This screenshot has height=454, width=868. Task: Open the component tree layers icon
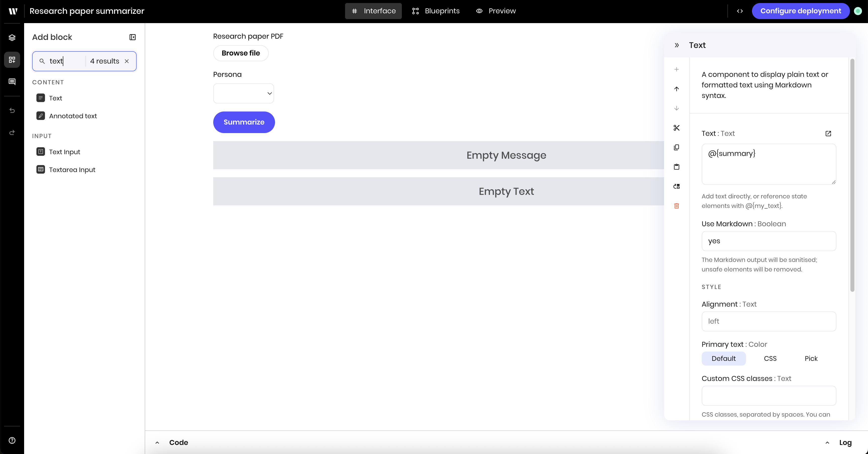coord(12,37)
